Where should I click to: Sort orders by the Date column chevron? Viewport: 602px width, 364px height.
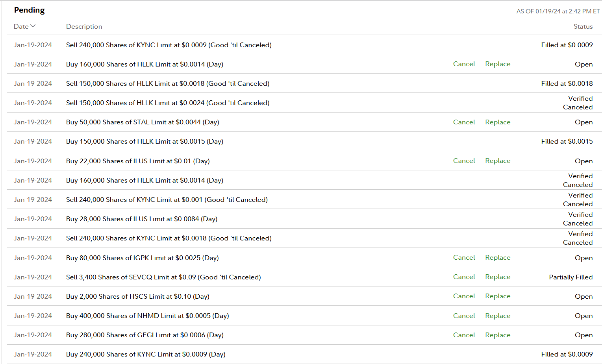(33, 26)
